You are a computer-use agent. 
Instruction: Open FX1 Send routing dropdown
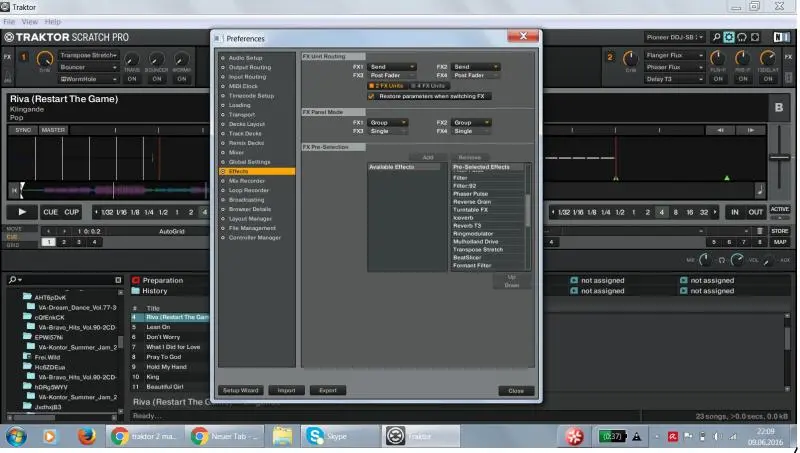(388, 66)
